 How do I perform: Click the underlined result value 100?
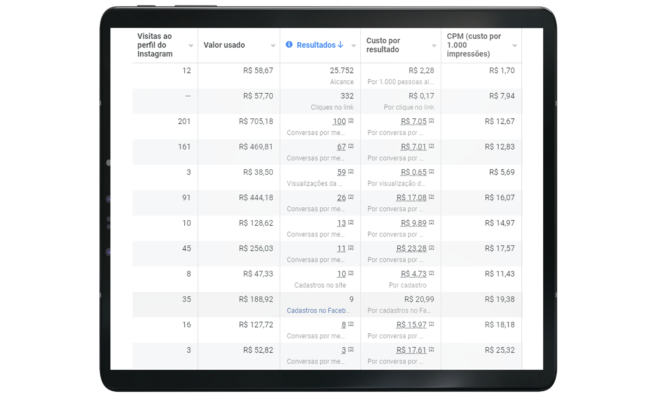[x=339, y=122]
